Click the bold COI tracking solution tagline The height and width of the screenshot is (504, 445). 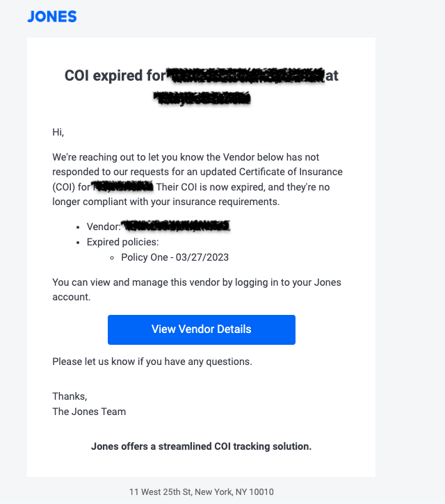(201, 446)
